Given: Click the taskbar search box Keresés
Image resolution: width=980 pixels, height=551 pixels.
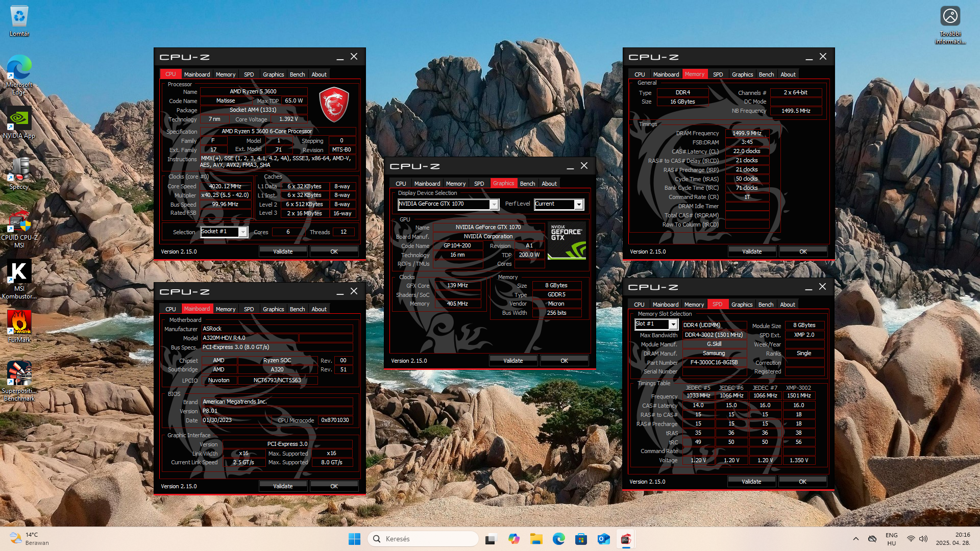Looking at the screenshot, I should [423, 539].
